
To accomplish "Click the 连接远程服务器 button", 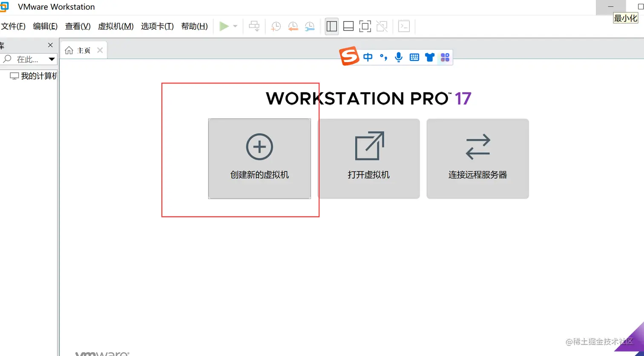I will point(478,159).
